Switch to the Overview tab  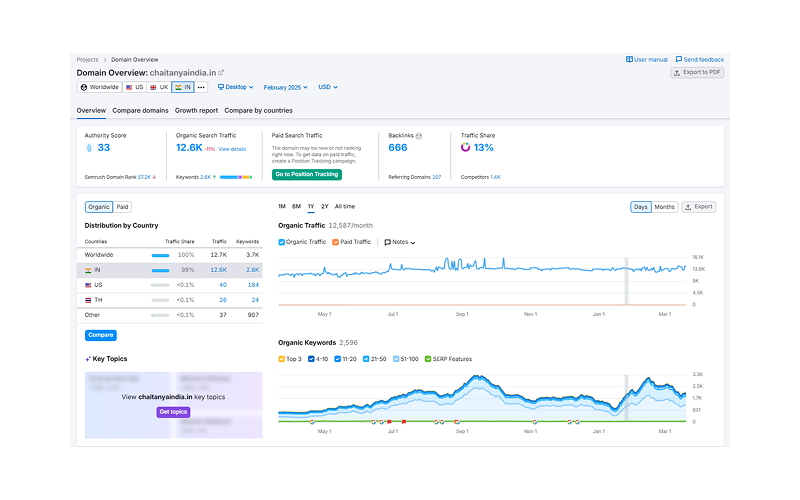tap(91, 111)
